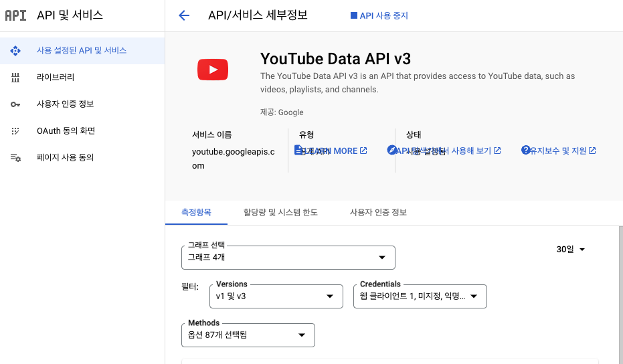The width and height of the screenshot is (623, 364).
Task: Click the enabled APIs diamond icon
Action: (x=15, y=50)
